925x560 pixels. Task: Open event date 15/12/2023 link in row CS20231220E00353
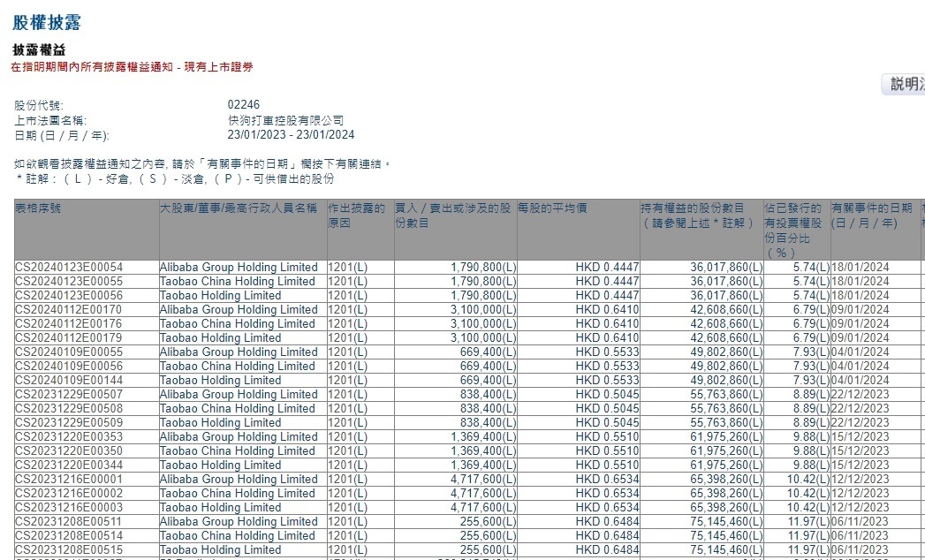tap(861, 437)
